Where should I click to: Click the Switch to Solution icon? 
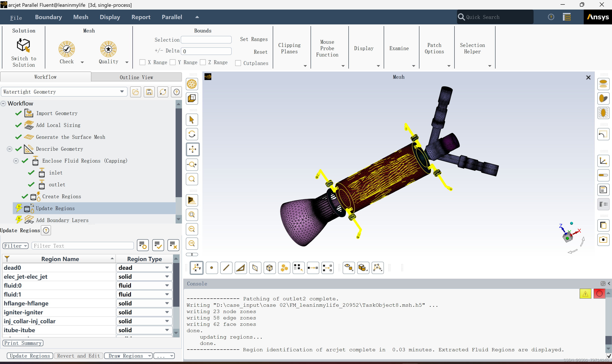tap(23, 45)
